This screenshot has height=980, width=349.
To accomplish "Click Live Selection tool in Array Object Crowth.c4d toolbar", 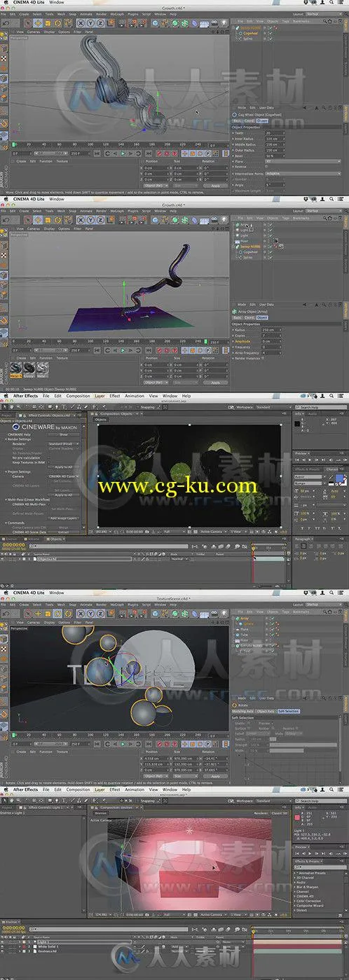I will click(28, 219).
